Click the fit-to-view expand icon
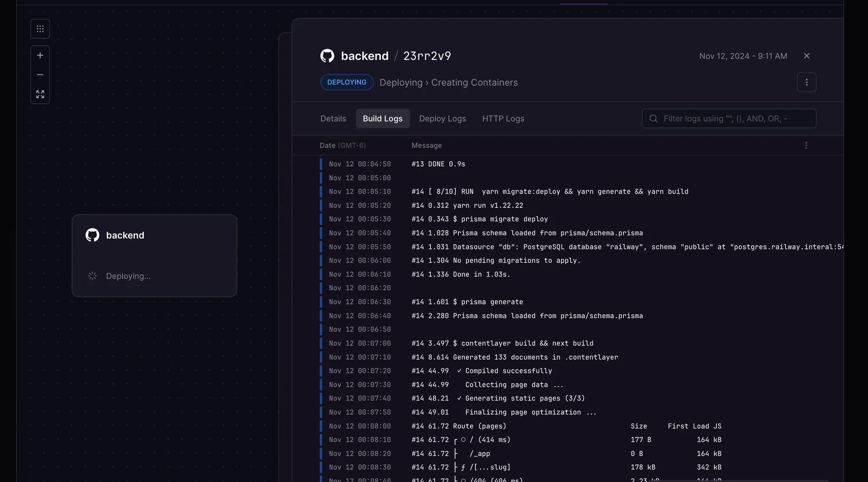The image size is (868, 482). [40, 94]
